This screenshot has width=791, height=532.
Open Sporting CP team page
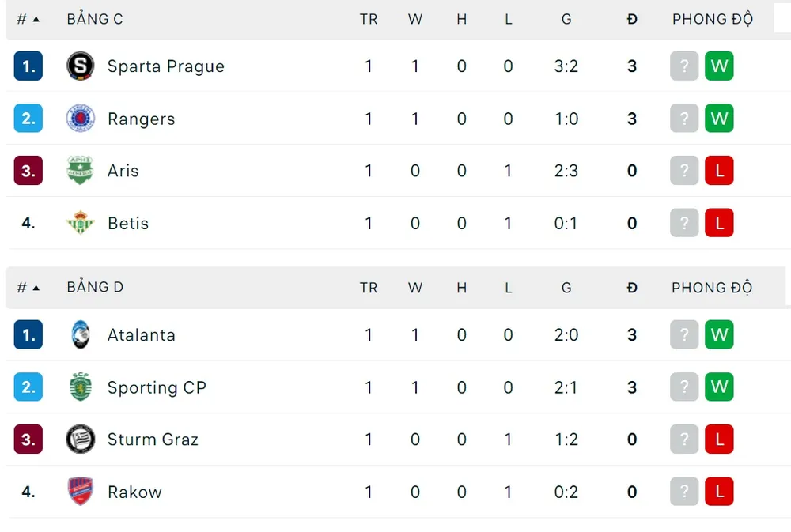point(157,387)
